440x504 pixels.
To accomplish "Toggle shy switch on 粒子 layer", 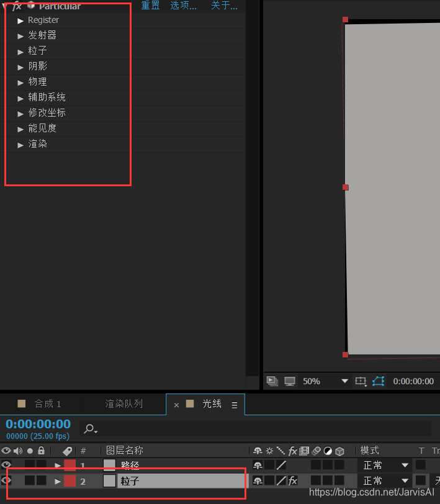I will [258, 481].
